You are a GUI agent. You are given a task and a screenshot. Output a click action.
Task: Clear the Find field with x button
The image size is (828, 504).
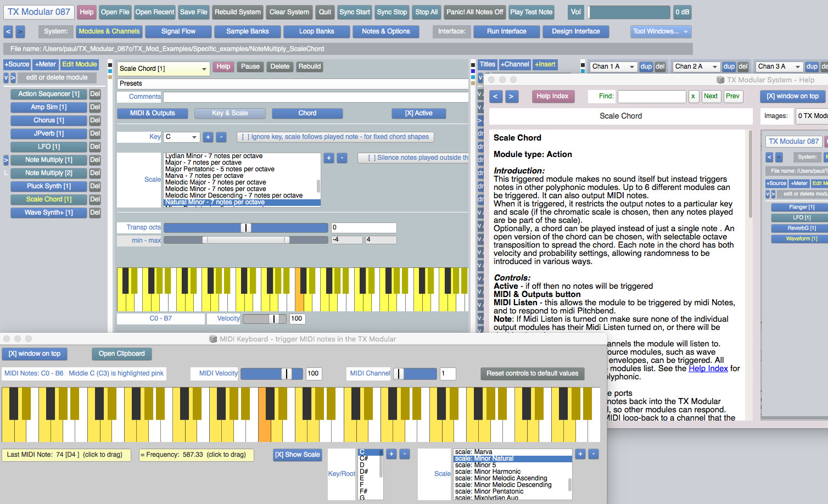click(693, 97)
